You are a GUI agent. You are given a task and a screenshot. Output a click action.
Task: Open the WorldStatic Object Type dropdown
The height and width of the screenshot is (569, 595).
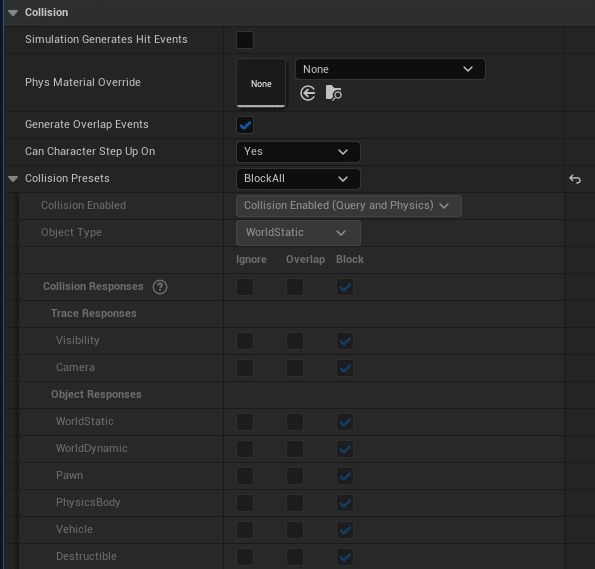pos(298,233)
